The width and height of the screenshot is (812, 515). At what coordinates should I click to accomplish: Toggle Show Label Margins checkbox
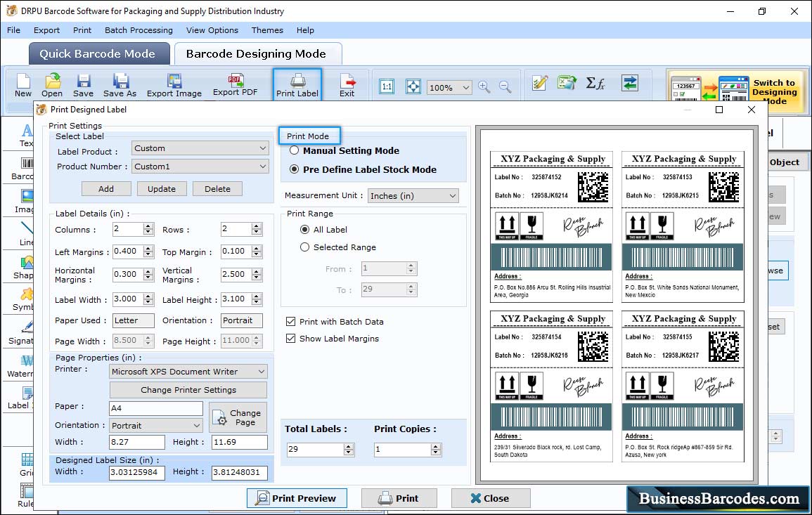point(290,339)
